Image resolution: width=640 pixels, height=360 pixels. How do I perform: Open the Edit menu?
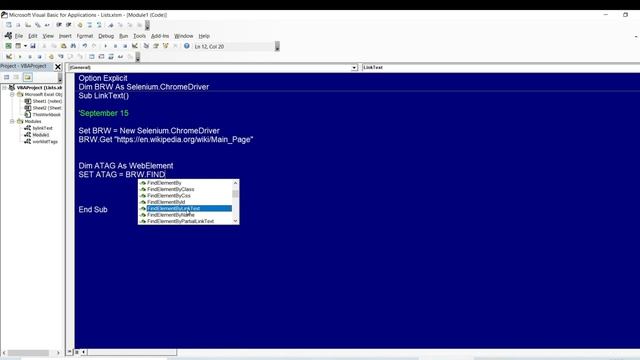[x=33, y=36]
